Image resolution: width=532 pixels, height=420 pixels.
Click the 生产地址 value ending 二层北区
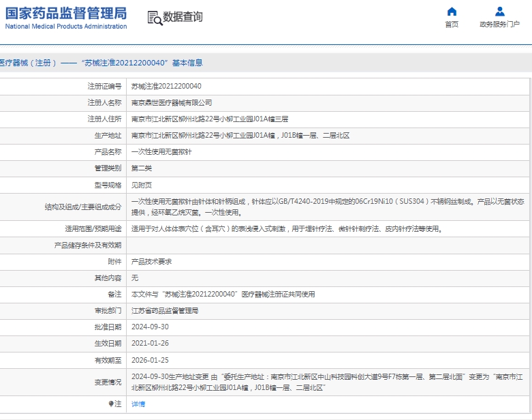click(x=240, y=136)
